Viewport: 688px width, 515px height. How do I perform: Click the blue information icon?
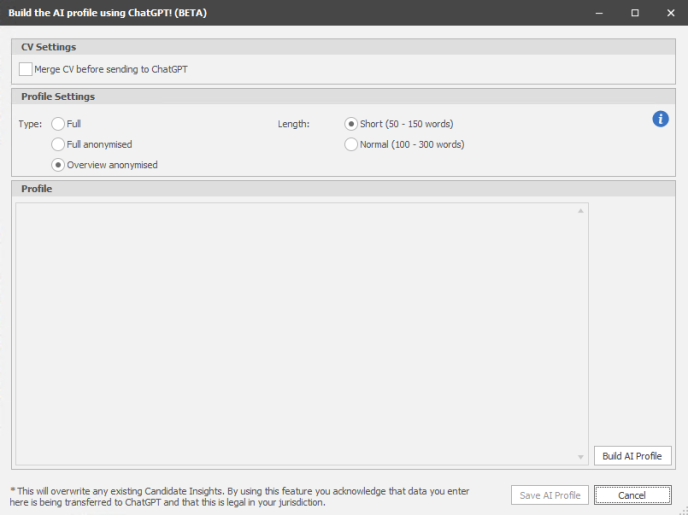pyautogui.click(x=660, y=119)
